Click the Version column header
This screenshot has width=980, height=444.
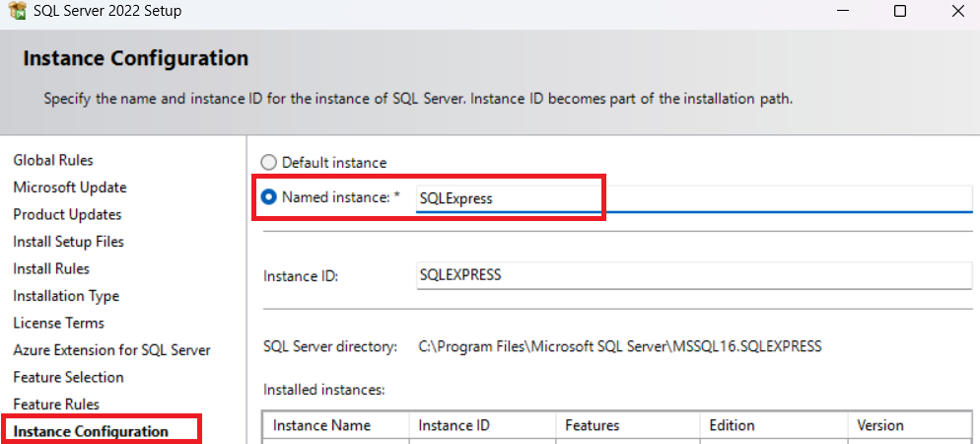[910, 425]
